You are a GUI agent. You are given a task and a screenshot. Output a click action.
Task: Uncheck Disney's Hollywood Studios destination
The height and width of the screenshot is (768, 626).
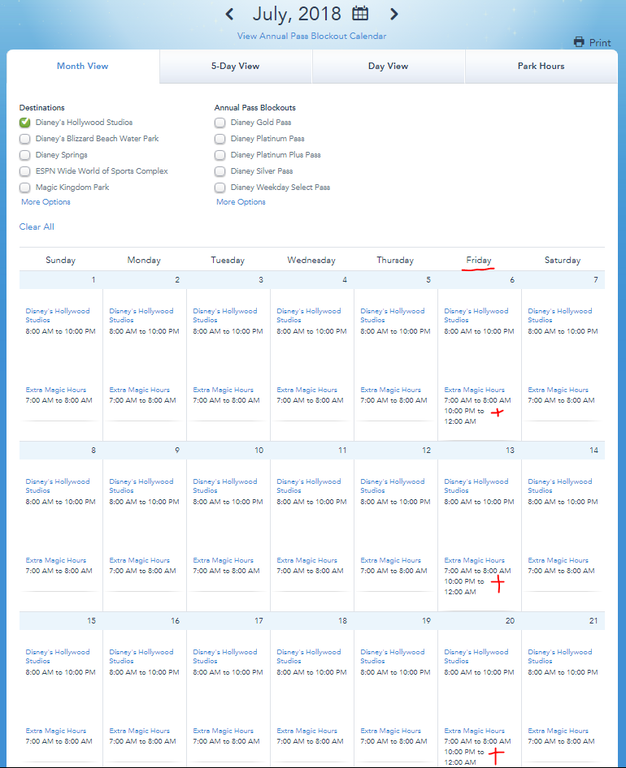click(x=25, y=123)
